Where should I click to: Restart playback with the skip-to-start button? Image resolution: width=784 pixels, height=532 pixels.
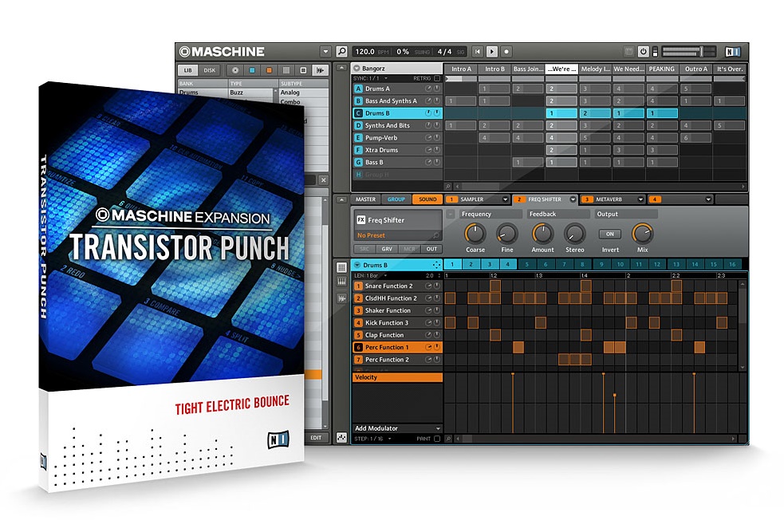pos(478,52)
